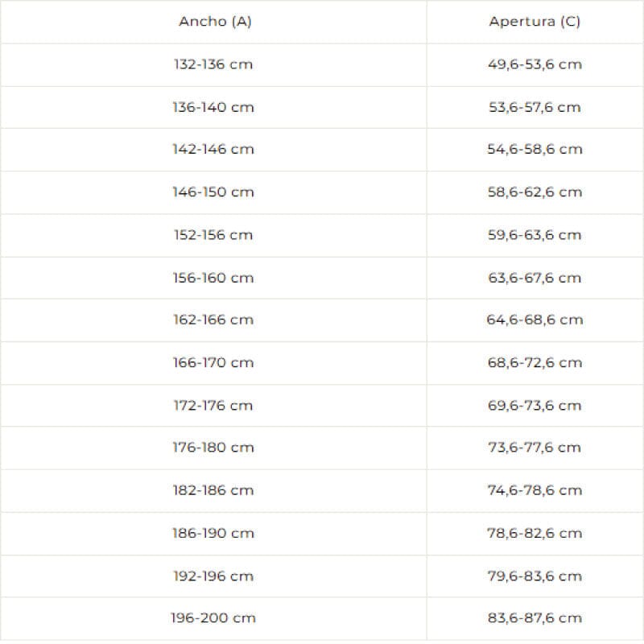Select the 49,6-53,6 cm aperture cell
This screenshot has width=644, height=644.
pyautogui.click(x=535, y=64)
